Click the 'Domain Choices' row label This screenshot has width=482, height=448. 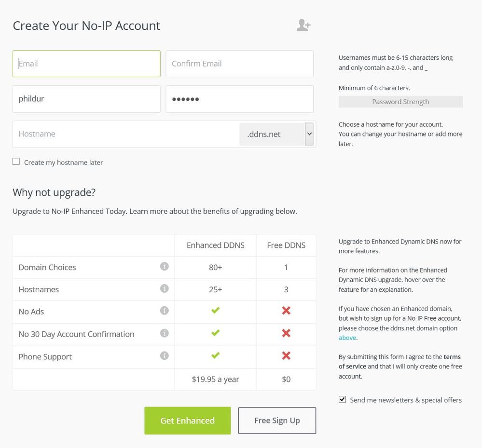47,267
